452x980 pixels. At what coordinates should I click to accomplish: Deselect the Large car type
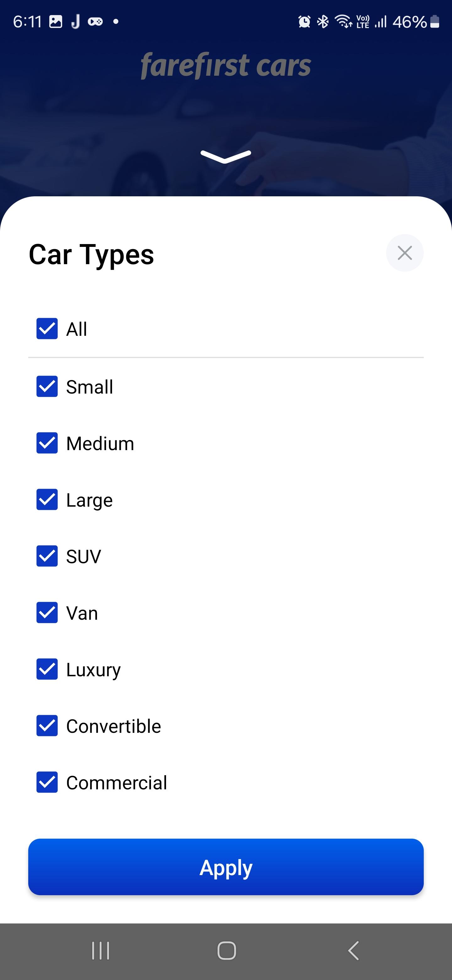(47, 499)
